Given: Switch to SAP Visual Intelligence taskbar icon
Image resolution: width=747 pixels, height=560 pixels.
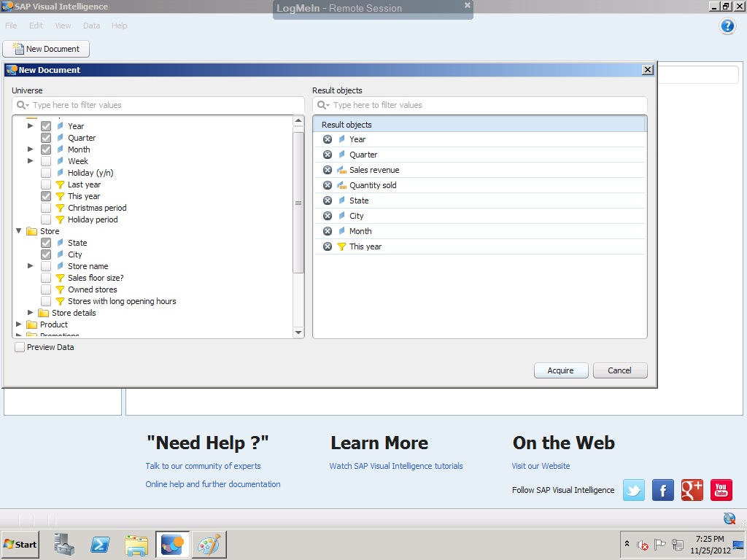Looking at the screenshot, I should (172, 544).
